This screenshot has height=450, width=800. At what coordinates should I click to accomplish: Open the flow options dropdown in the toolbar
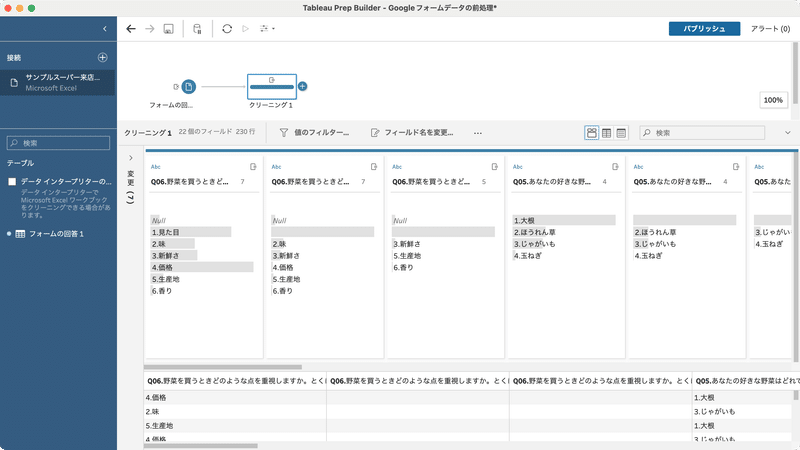[267, 29]
